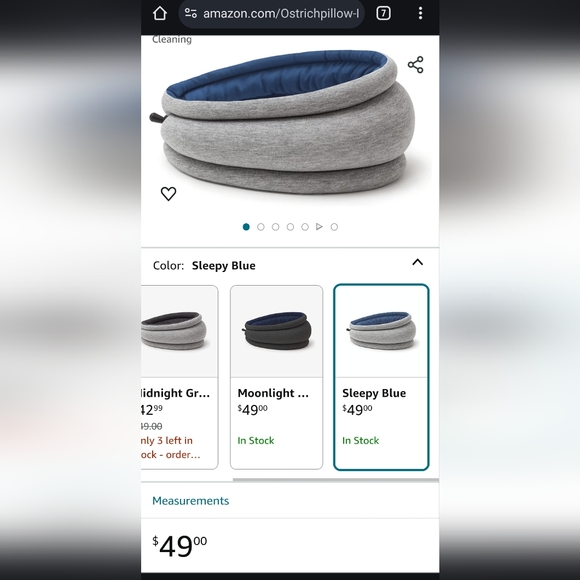The width and height of the screenshot is (580, 580).
Task: Play the product video from carousel indicator
Action: coord(320,227)
